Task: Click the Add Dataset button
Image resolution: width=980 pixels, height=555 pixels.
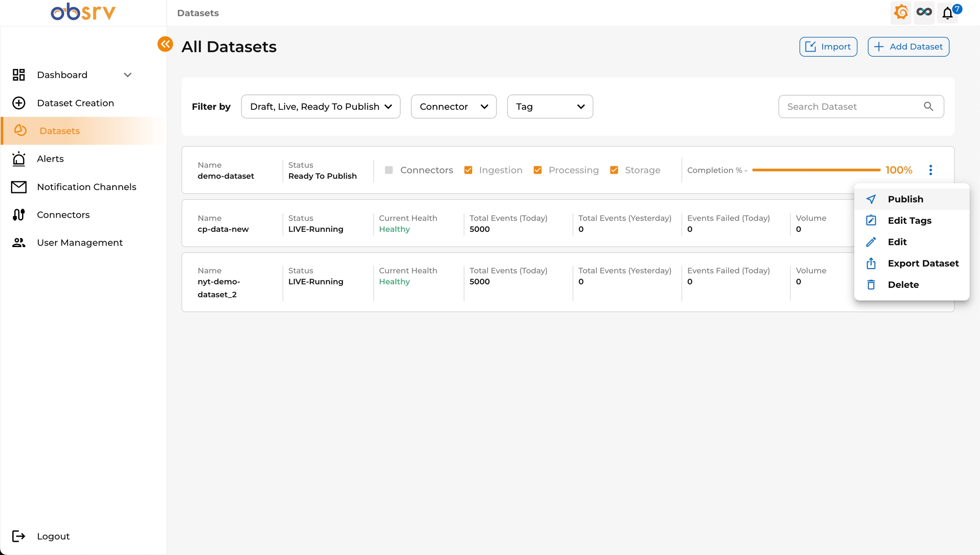Action: pyautogui.click(x=909, y=47)
